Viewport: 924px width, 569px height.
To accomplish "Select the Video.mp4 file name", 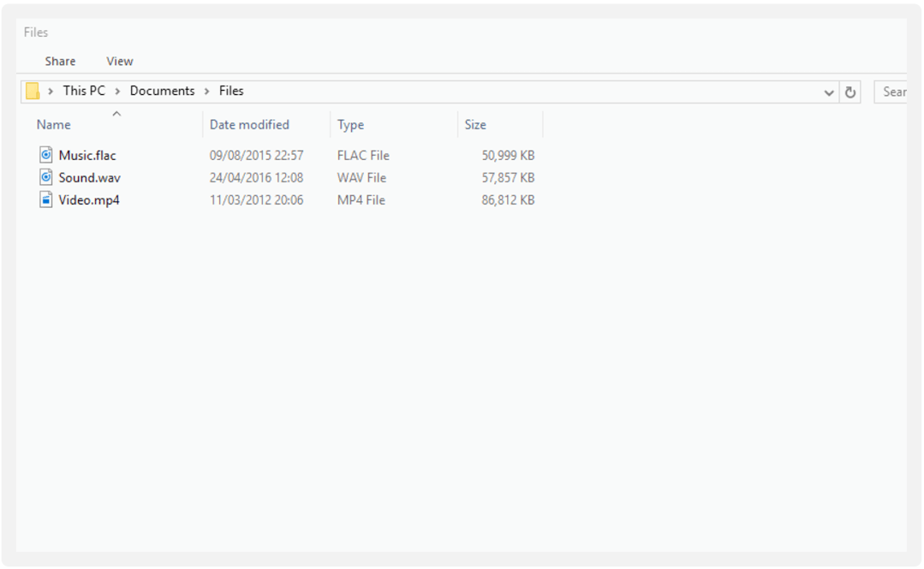I will pyautogui.click(x=88, y=199).
